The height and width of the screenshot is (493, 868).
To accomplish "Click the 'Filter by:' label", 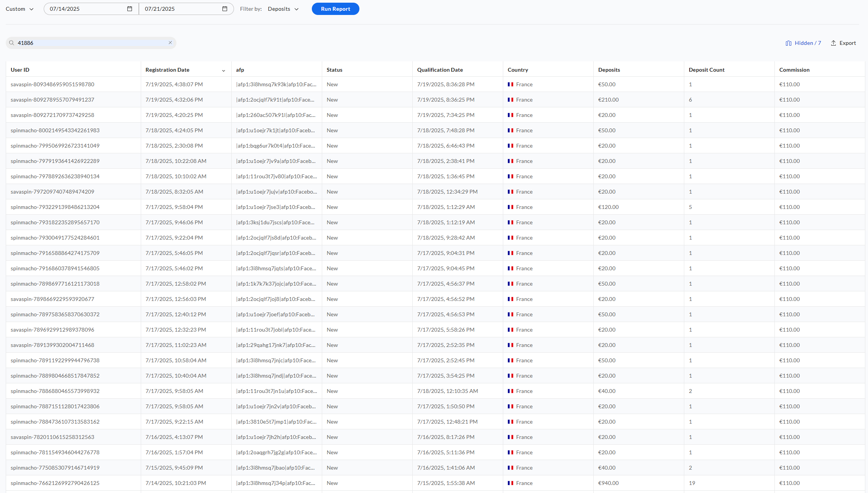I will (x=251, y=9).
